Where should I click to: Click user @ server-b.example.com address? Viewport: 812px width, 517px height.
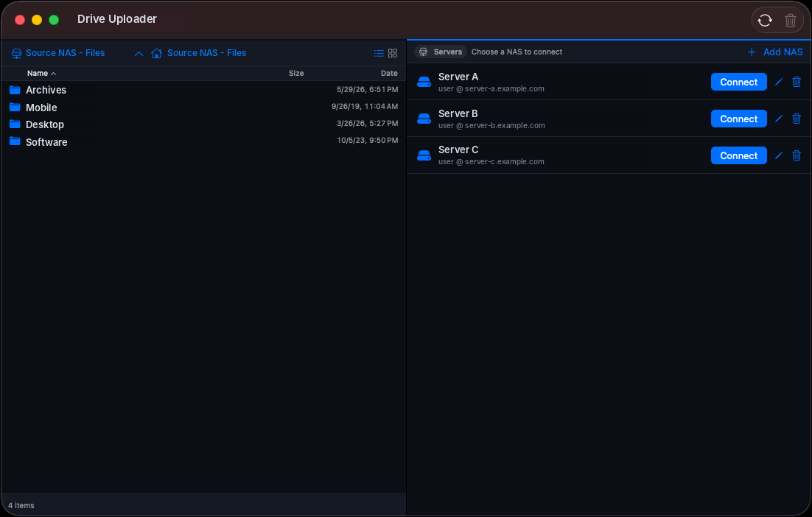click(491, 126)
